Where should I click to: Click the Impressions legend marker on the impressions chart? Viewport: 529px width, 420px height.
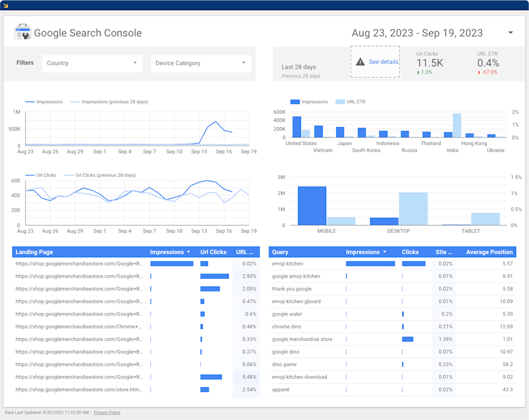pyautogui.click(x=28, y=101)
